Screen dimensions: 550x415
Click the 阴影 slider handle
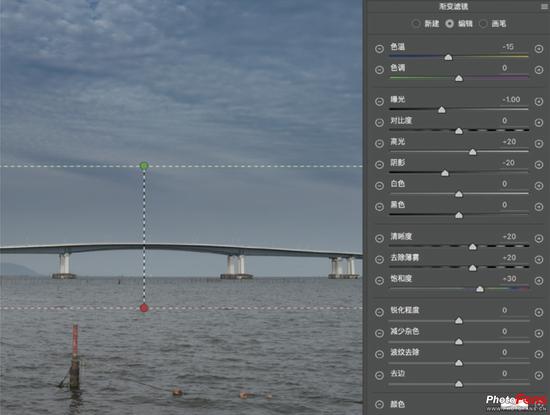pos(445,173)
